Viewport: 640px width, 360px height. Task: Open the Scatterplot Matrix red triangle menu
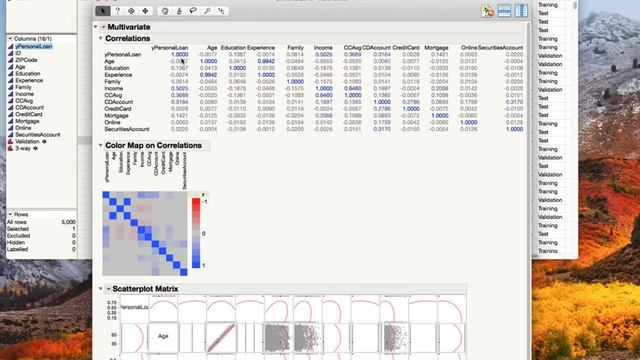click(x=108, y=289)
